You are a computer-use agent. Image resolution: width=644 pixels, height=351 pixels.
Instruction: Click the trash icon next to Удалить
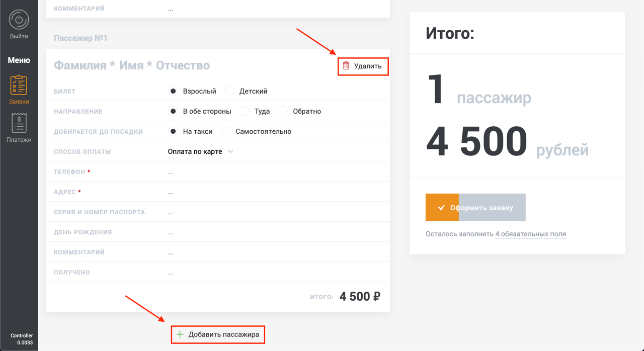point(346,66)
